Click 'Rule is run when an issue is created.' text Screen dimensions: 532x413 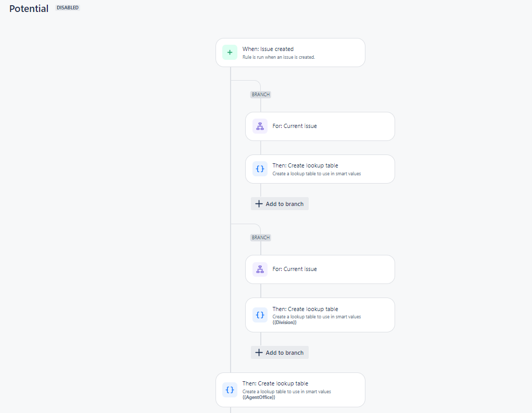point(278,57)
